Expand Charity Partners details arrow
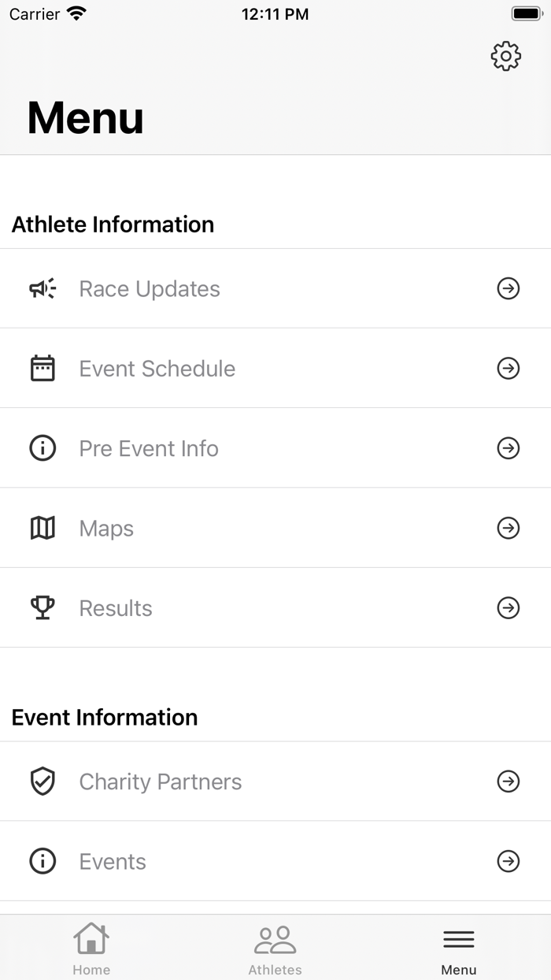551x980 pixels. (508, 781)
